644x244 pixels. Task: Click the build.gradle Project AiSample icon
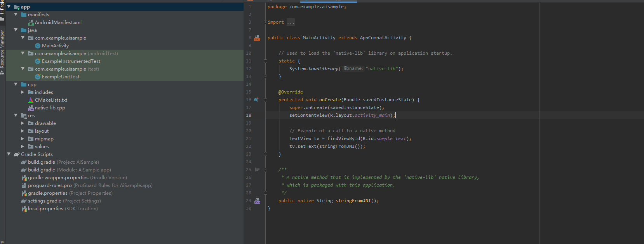pos(24,162)
